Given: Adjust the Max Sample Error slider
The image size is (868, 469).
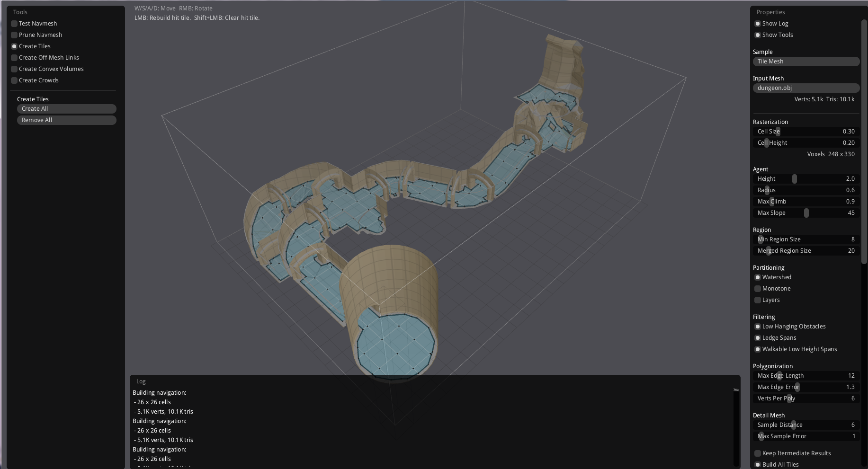Looking at the screenshot, I should pyautogui.click(x=806, y=436).
